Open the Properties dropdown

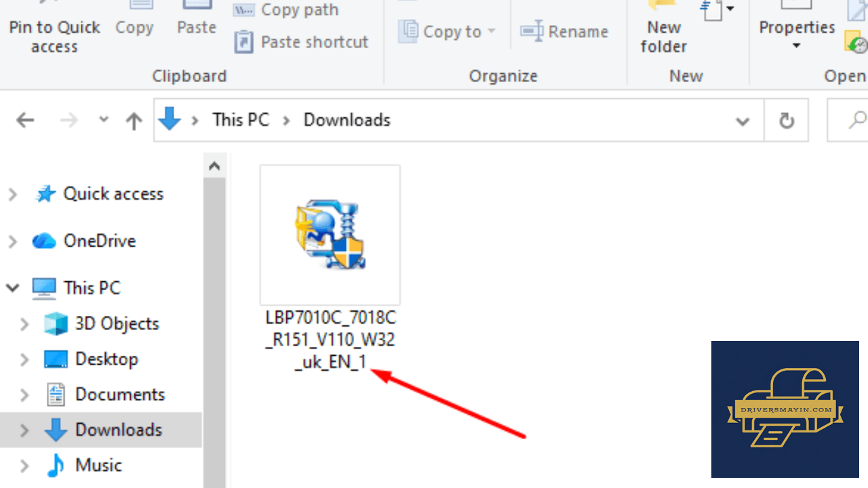pos(797,27)
